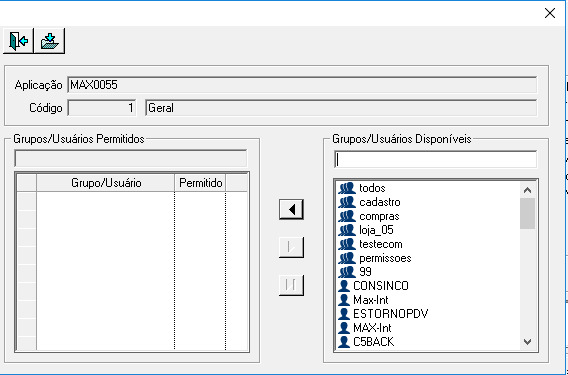This screenshot has height=375, width=568.
Task: Click the available list scrollbar thumb
Action: point(527,214)
